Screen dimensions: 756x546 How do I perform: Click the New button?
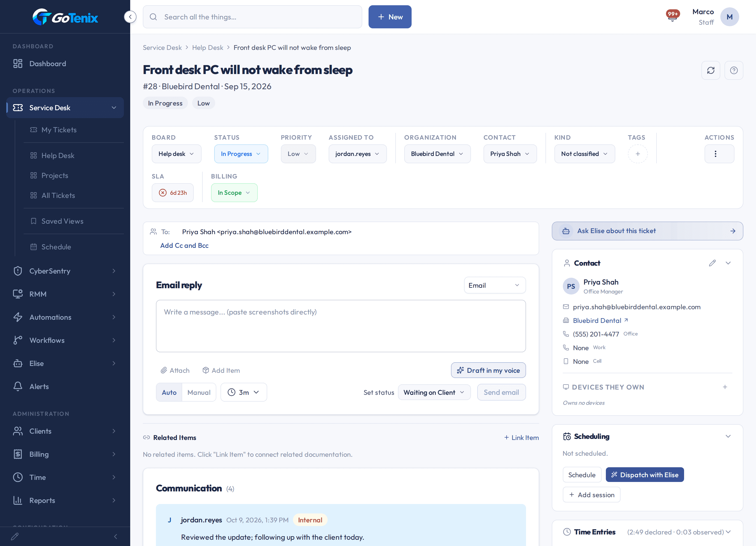(390, 17)
